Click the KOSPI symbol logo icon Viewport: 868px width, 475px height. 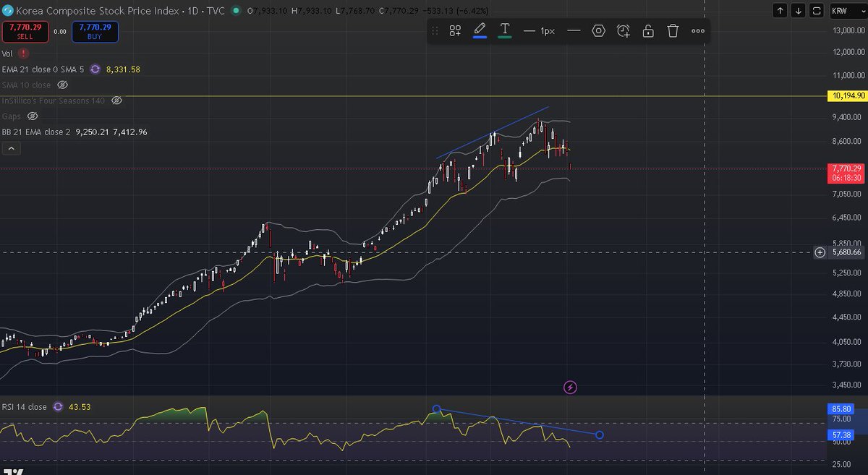click(7, 12)
